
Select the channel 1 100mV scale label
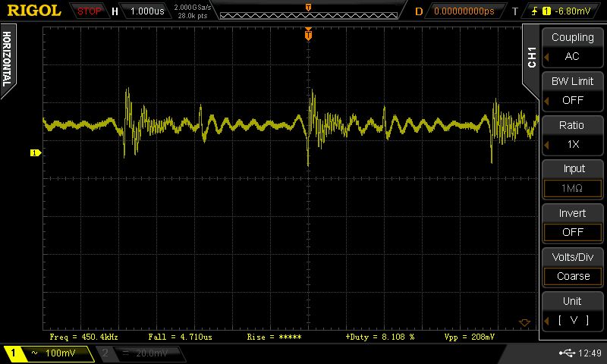tap(61, 353)
